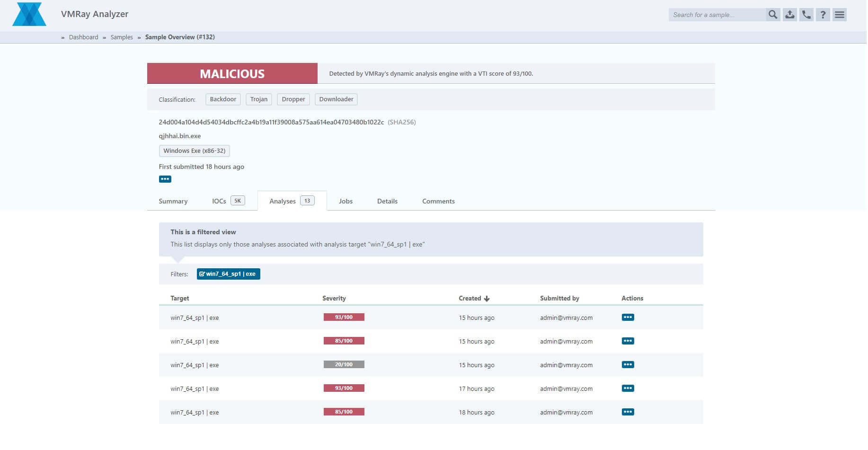The image size is (868, 450).
Task: Click the MALICIOUS verdict banner
Action: [x=232, y=73]
